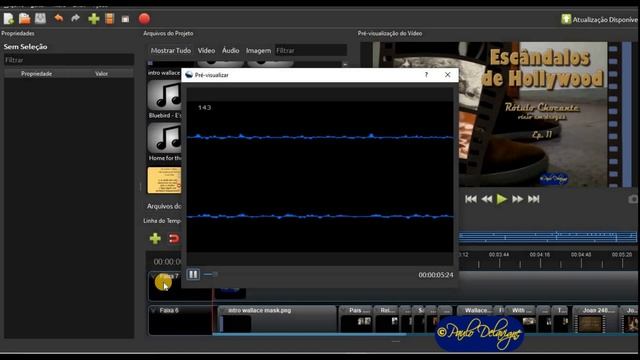Select the yellow image file thumbnail
The image size is (640, 360).
[x=164, y=180]
